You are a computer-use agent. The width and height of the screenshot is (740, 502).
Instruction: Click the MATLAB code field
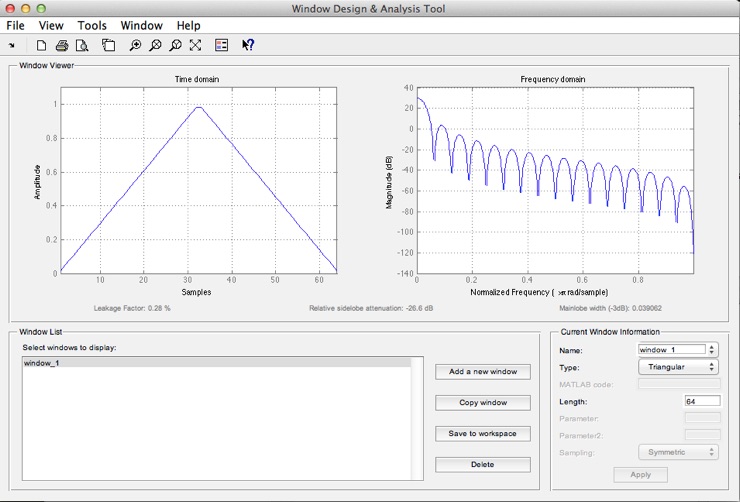[679, 384]
